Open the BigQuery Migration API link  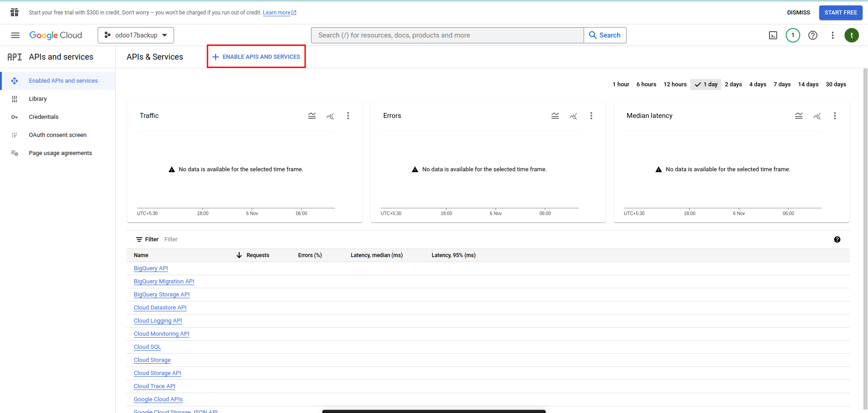(x=164, y=282)
